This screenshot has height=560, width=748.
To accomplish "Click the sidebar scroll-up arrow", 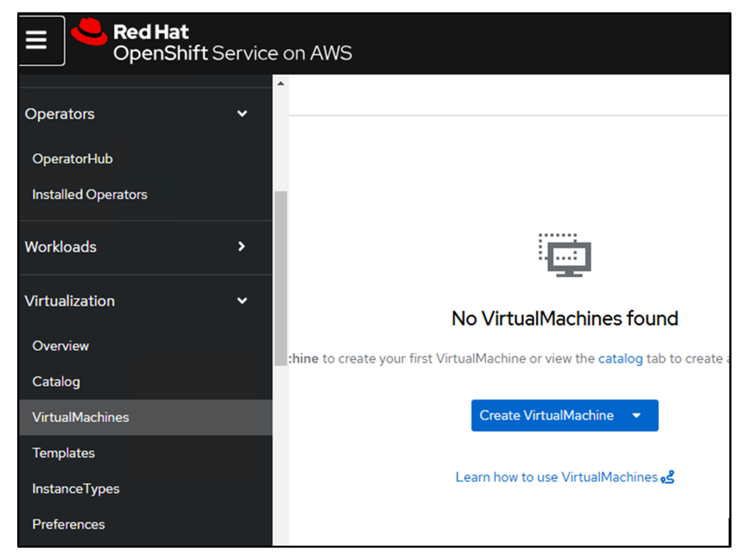I will coord(281,83).
